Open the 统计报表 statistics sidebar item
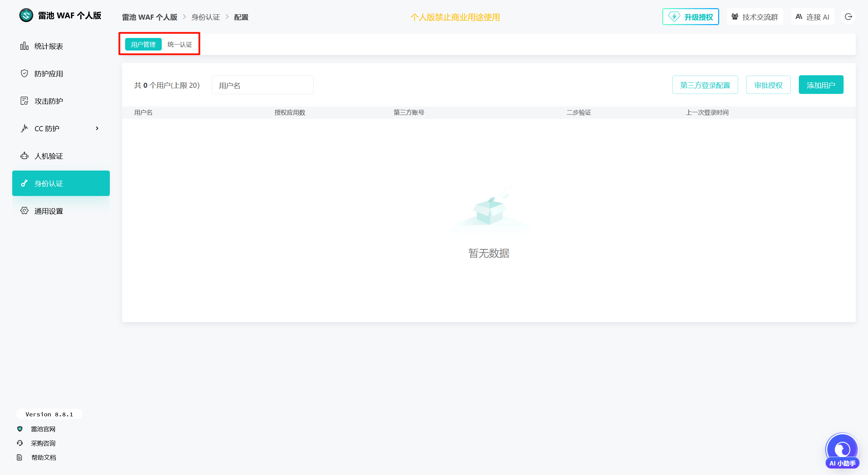 coord(48,46)
